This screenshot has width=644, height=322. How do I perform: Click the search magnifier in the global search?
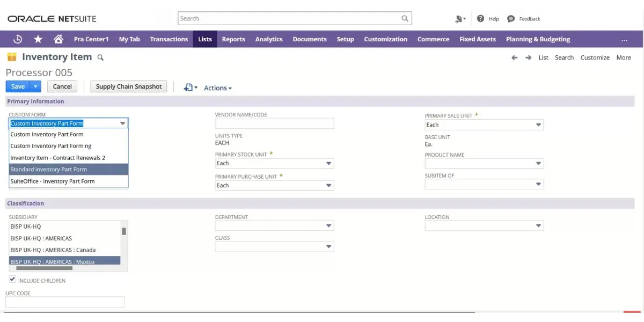pos(405,19)
